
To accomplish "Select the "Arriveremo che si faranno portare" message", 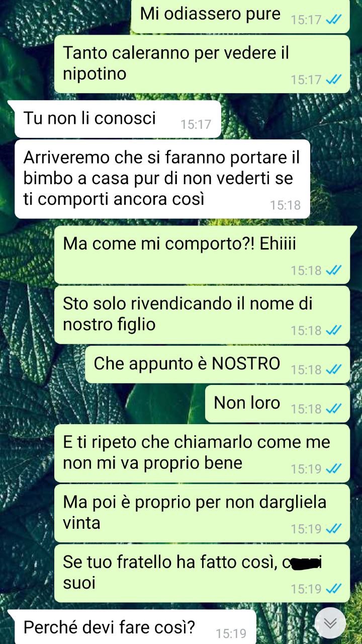I will pyautogui.click(x=162, y=179).
